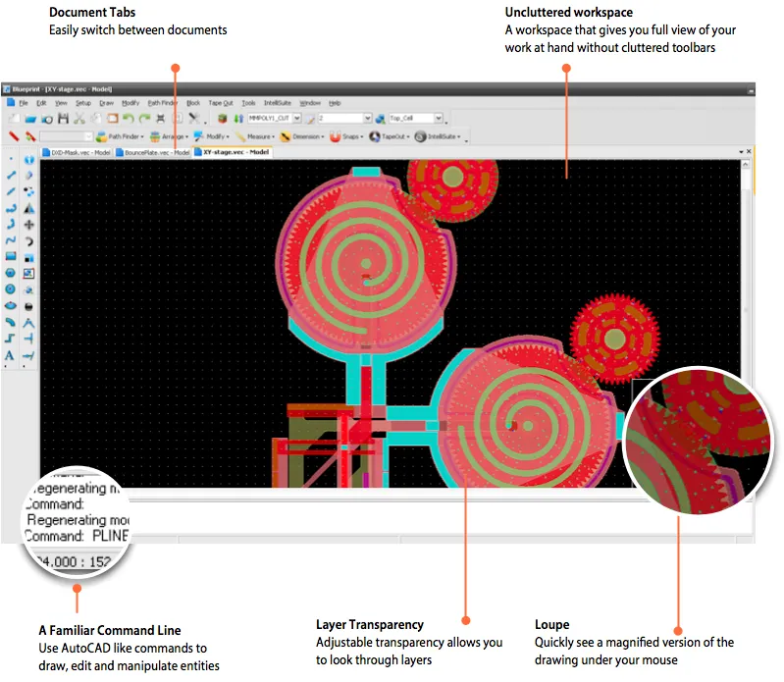Open the Draw menu
This screenshot has height=682, width=784.
coord(107,103)
